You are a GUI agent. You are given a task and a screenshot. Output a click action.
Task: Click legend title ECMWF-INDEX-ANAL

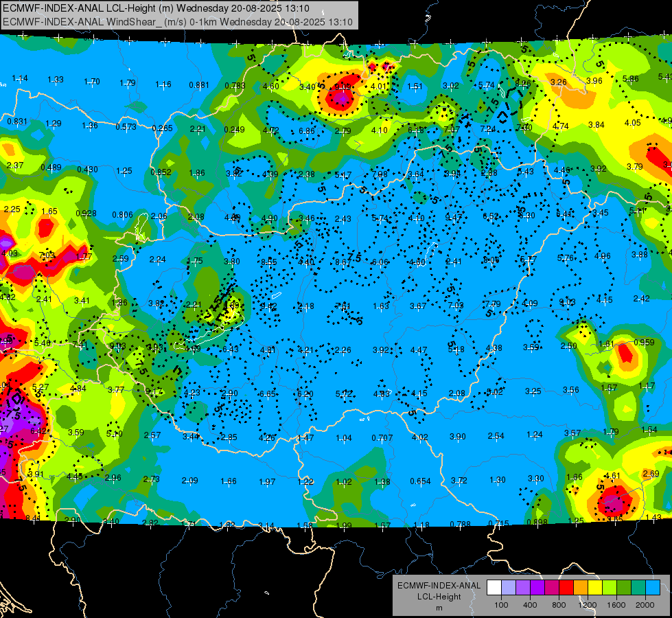coord(439,586)
